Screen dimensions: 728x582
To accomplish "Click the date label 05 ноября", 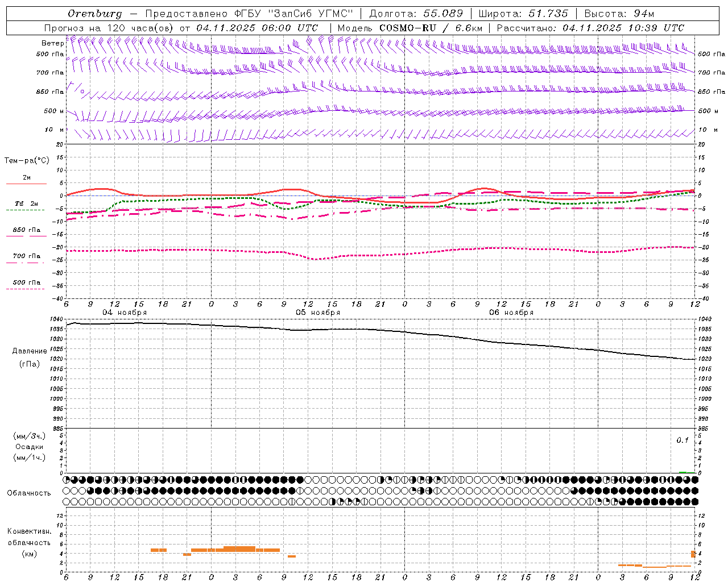I will click(x=318, y=313).
